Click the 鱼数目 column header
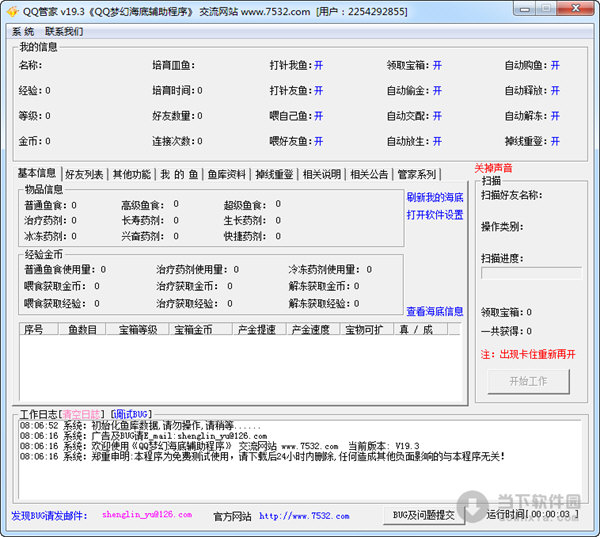This screenshot has width=600, height=537. [x=82, y=329]
